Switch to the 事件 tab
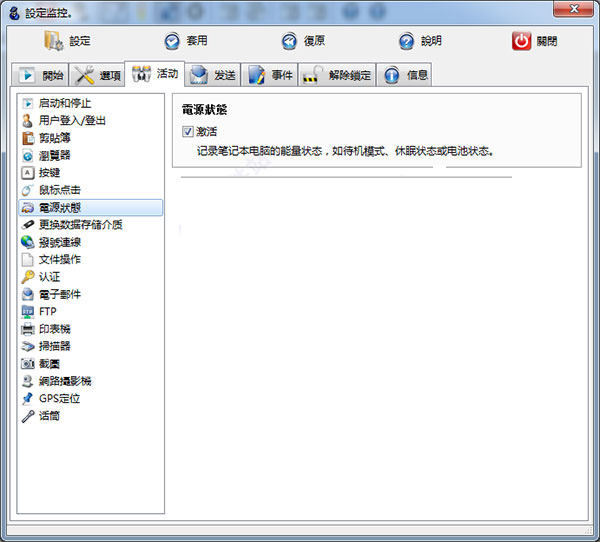 tap(269, 75)
